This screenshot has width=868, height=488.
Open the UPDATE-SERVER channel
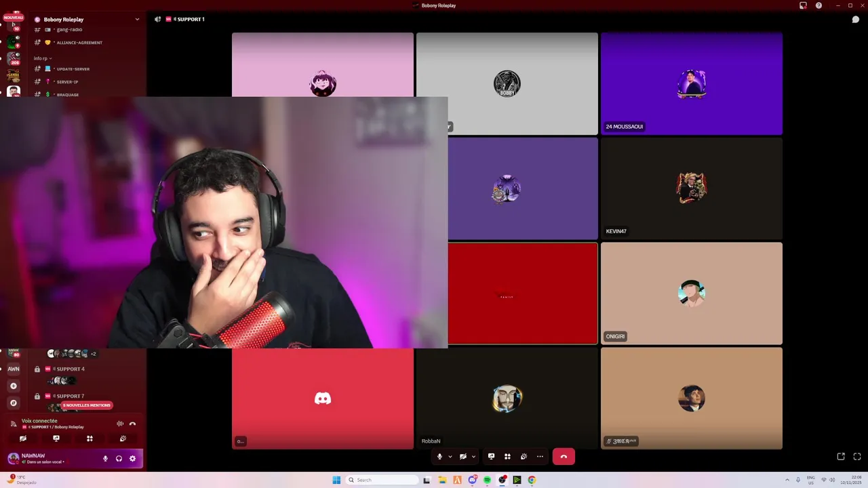tap(73, 68)
